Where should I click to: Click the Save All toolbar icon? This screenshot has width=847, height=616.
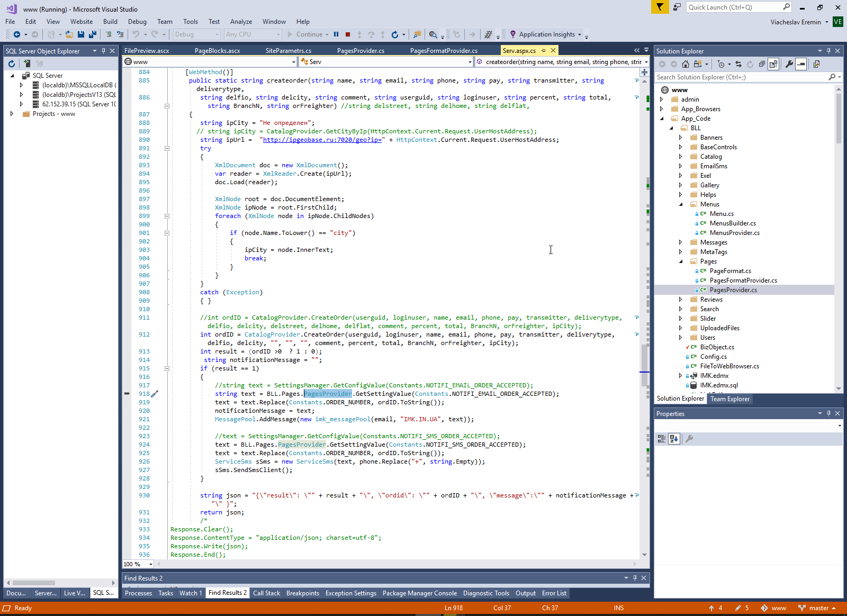click(92, 34)
